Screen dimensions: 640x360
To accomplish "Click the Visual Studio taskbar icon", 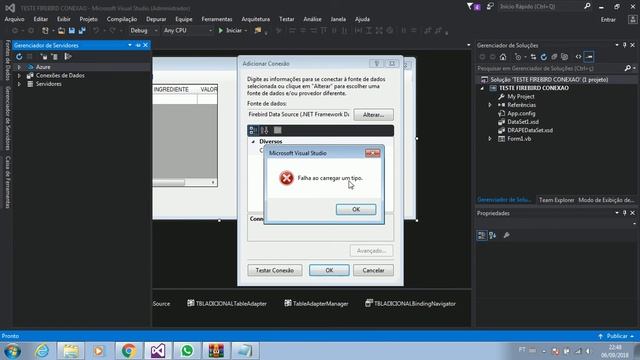I will pos(158,351).
